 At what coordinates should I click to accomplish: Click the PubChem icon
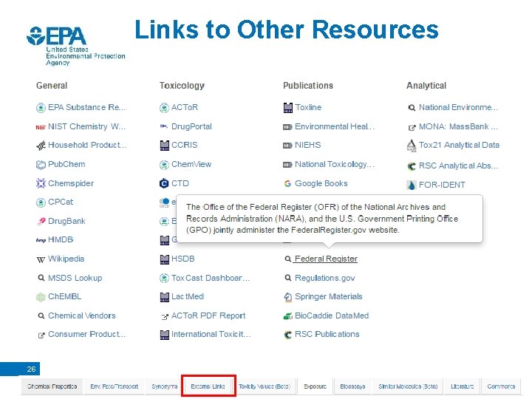(41, 165)
